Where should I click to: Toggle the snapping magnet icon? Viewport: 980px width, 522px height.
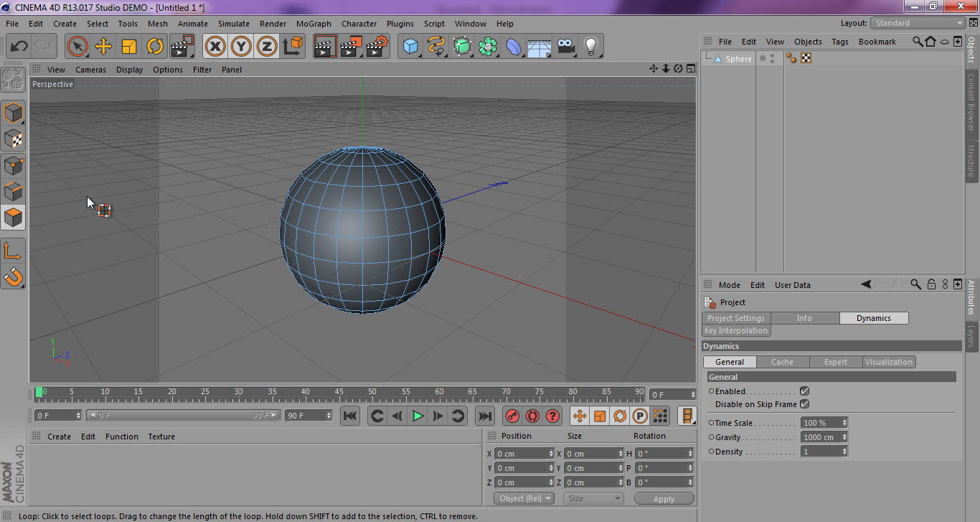point(13,276)
